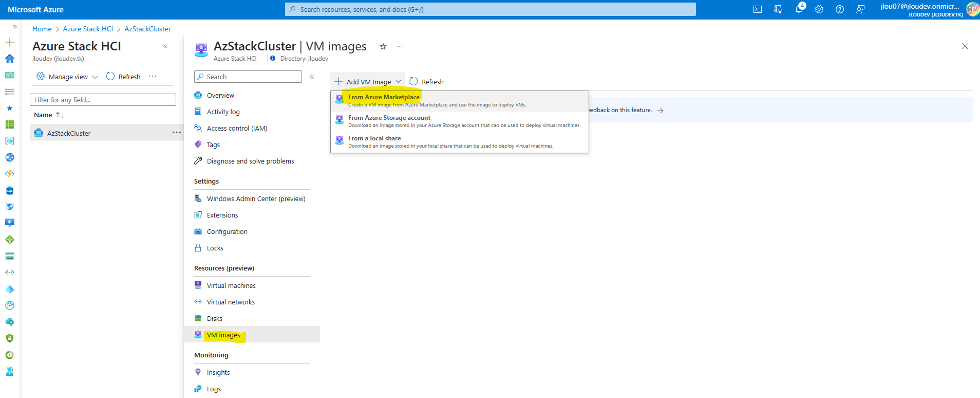Viewport: 980px width, 398px height.
Task: Click user account avatar
Action: pyautogui.click(x=973, y=9)
